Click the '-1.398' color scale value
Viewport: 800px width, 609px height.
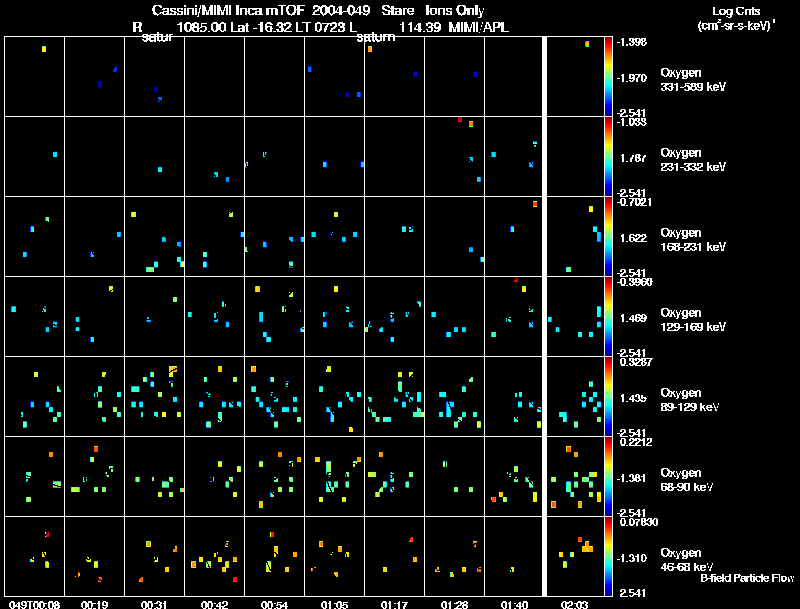[x=632, y=42]
